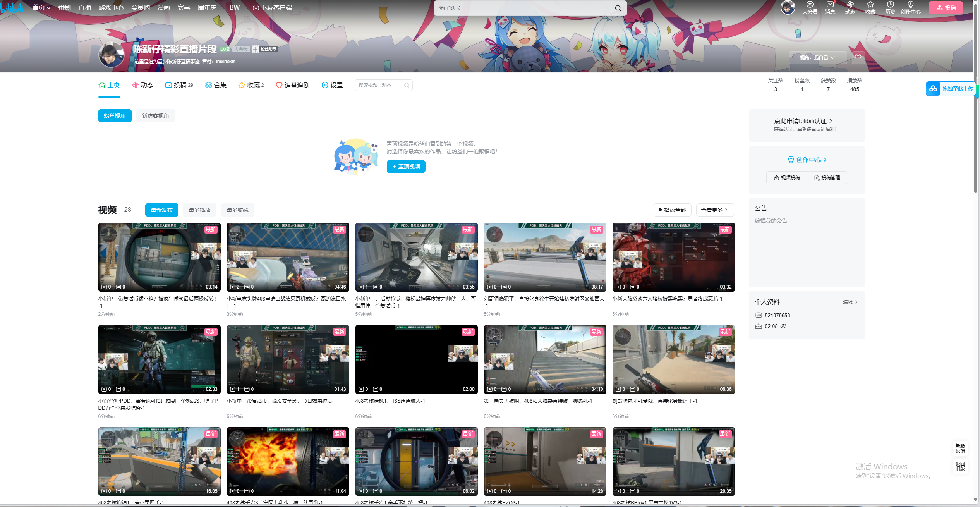The width and height of the screenshot is (980, 507).
Task: Open video thumbnail 408考核清枫1，18S速通航天-1
Action: click(x=416, y=359)
